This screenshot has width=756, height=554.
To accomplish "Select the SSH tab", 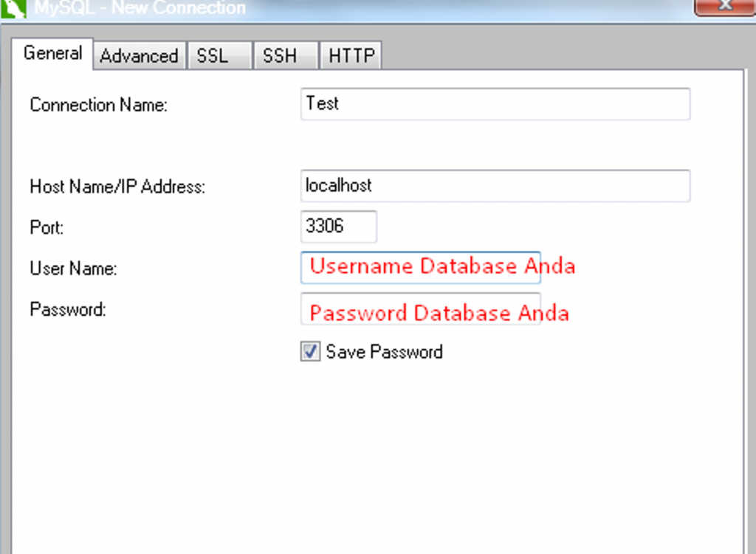I will click(284, 55).
